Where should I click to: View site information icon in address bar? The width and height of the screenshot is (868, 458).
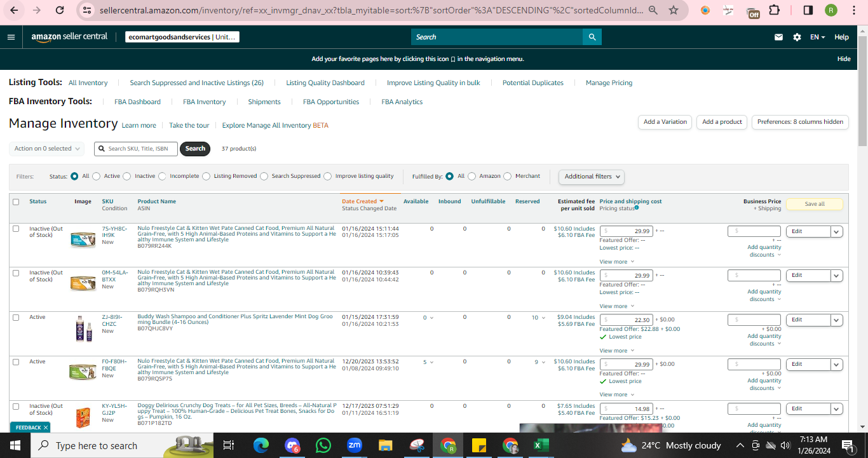tap(88, 10)
